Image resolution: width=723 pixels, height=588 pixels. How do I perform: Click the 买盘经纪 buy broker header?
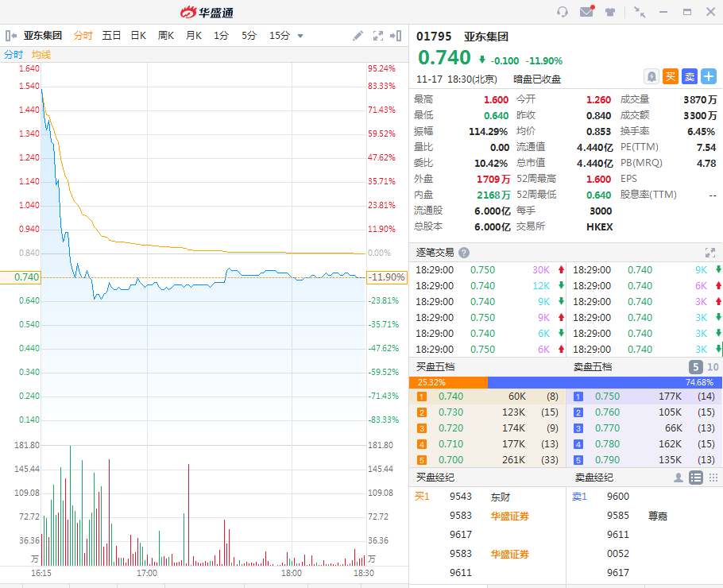pyautogui.click(x=435, y=478)
